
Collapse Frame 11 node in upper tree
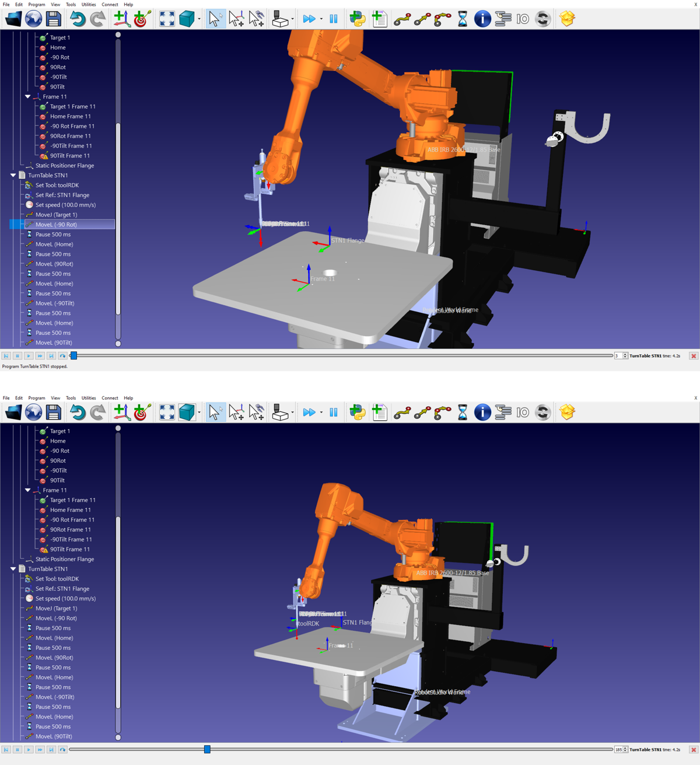pyautogui.click(x=27, y=97)
